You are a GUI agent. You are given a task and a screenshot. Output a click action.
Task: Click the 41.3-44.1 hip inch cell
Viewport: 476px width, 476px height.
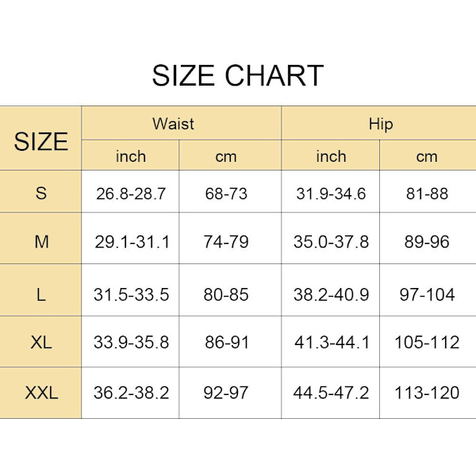(x=331, y=343)
